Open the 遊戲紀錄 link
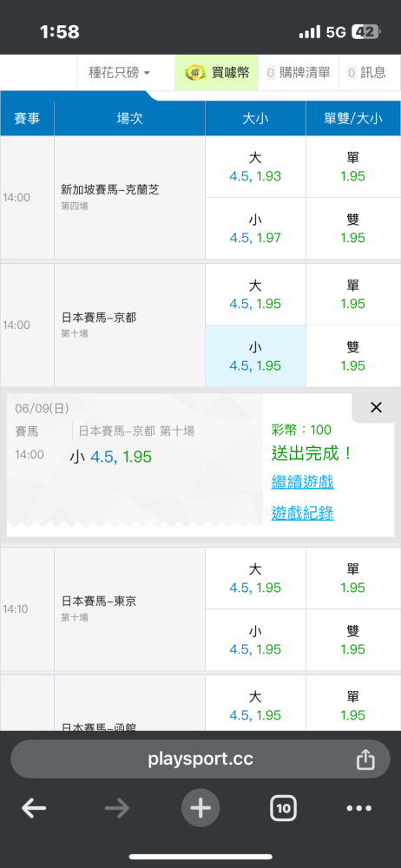401x868 pixels. tap(302, 514)
